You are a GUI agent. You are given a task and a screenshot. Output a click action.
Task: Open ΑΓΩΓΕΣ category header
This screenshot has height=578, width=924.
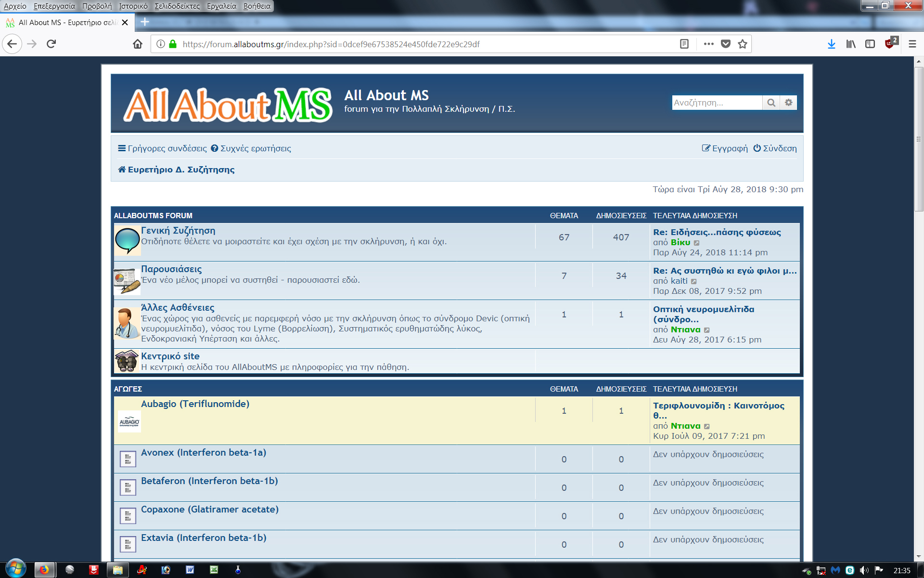coord(128,389)
